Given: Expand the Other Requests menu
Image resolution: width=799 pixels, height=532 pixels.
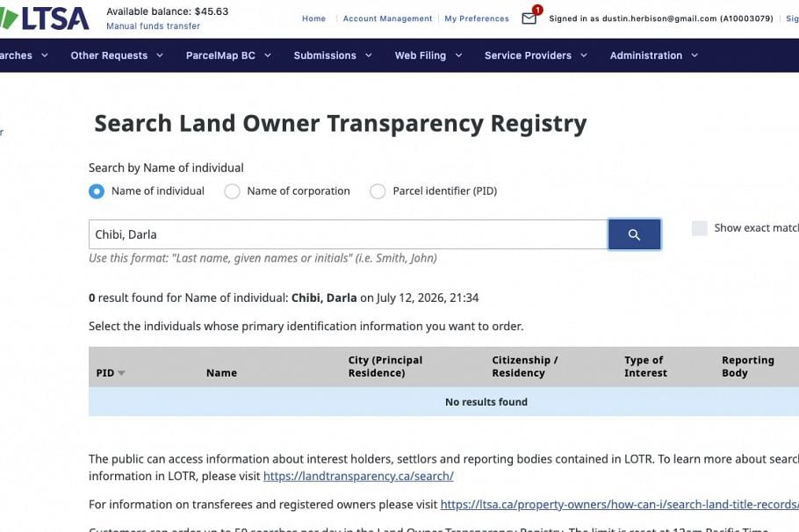Looking at the screenshot, I should pyautogui.click(x=117, y=55).
